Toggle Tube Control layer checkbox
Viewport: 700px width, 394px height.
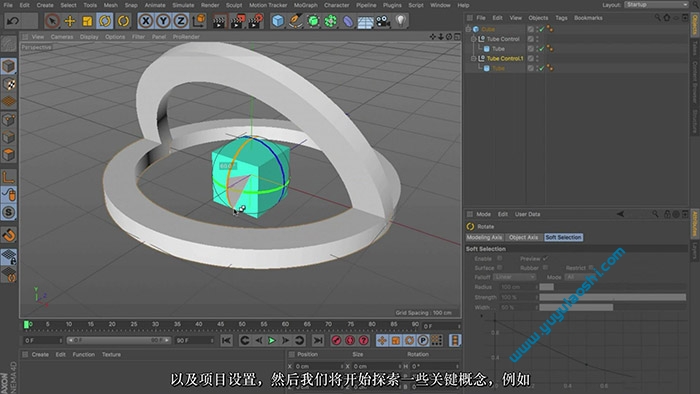(x=530, y=39)
